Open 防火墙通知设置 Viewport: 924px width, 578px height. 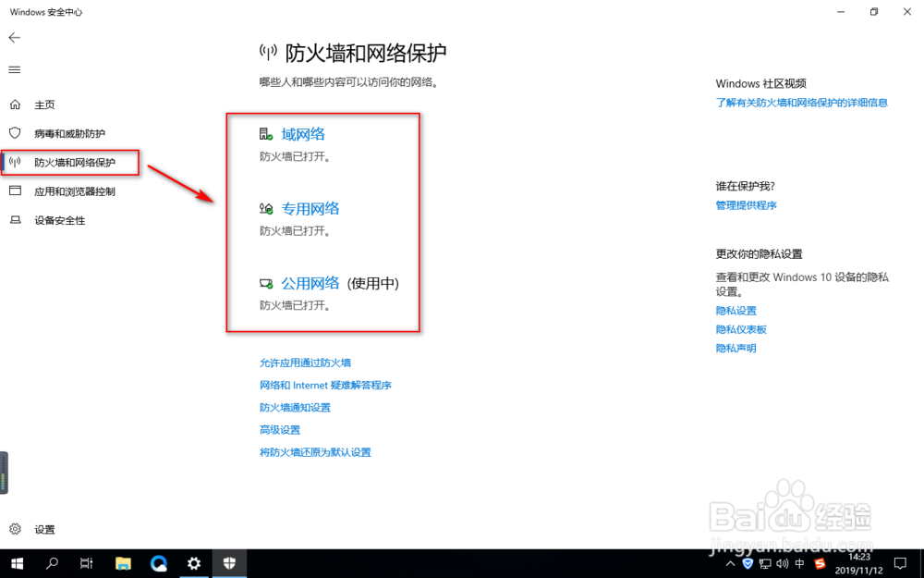pos(296,407)
